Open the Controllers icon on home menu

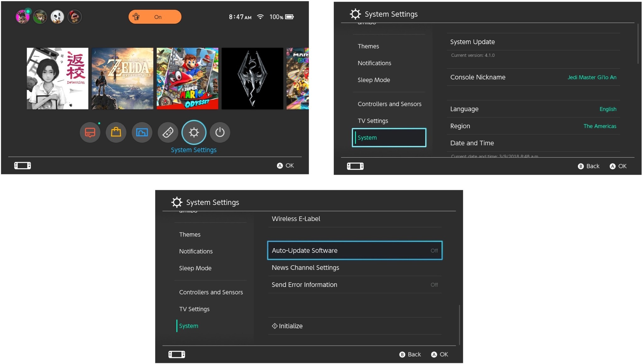point(168,132)
